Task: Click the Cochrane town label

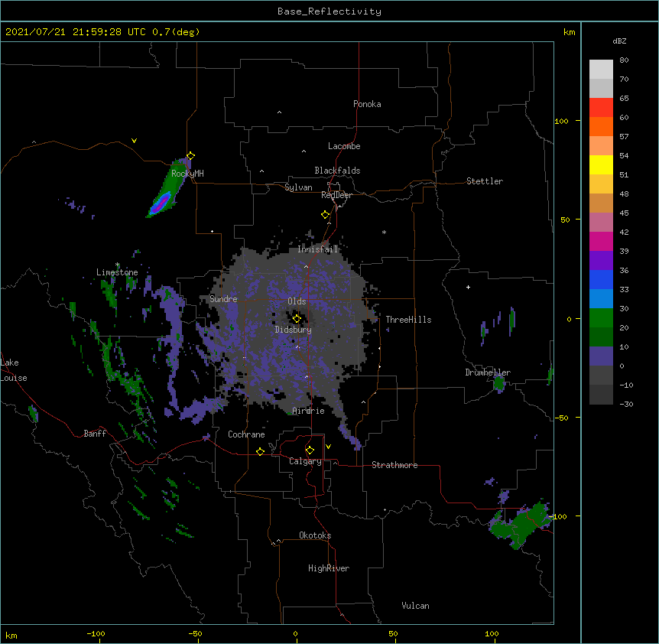Action: 246,434
